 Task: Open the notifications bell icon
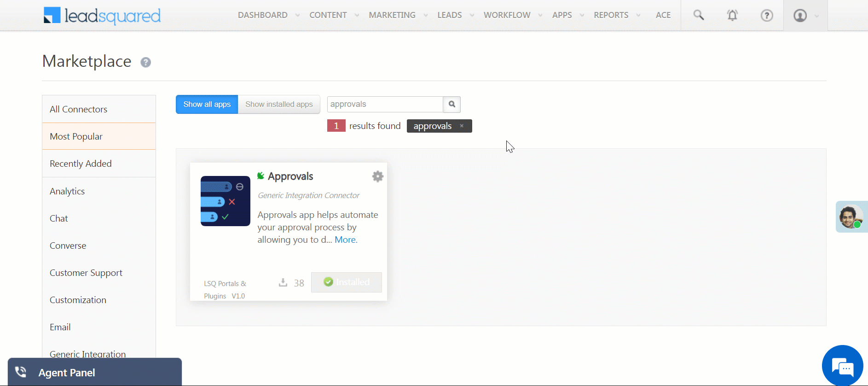point(732,15)
